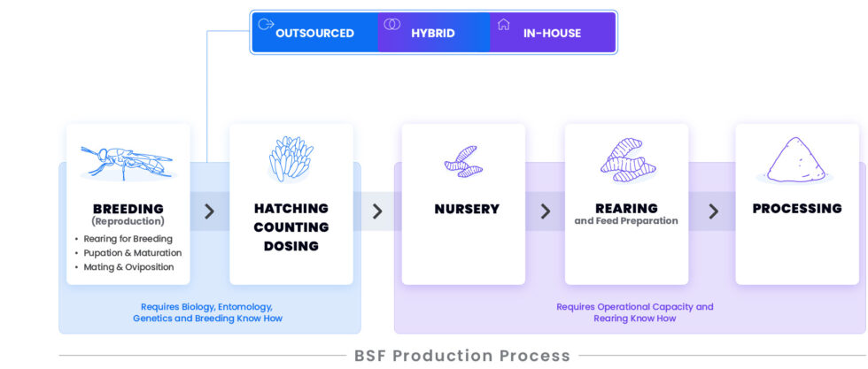Click the chevron between Rearing and Processing
Image resolution: width=868 pixels, height=369 pixels.
click(714, 211)
